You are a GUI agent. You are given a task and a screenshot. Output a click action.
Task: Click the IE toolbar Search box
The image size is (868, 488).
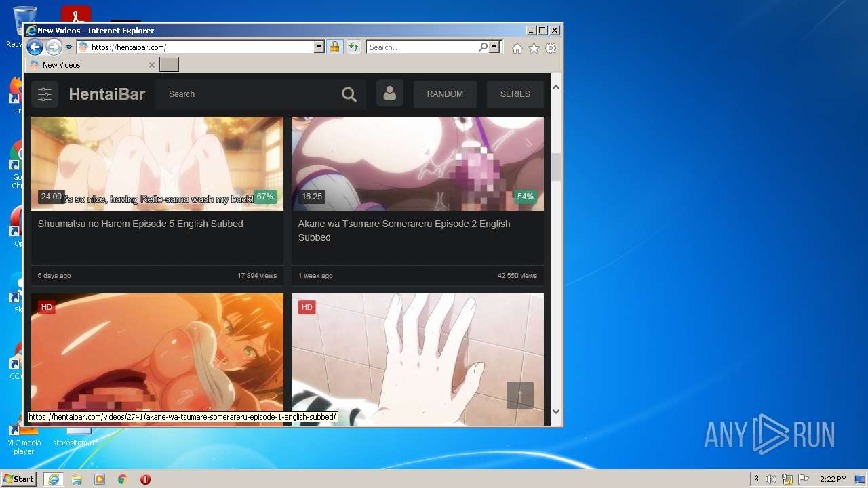(422, 47)
